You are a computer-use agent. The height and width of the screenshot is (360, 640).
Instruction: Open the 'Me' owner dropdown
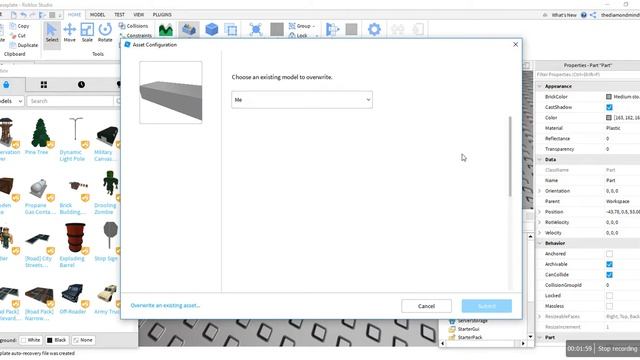(x=302, y=100)
